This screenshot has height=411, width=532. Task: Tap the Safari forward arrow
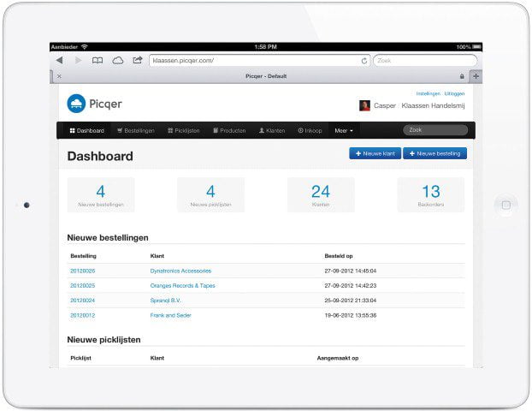click(79, 61)
